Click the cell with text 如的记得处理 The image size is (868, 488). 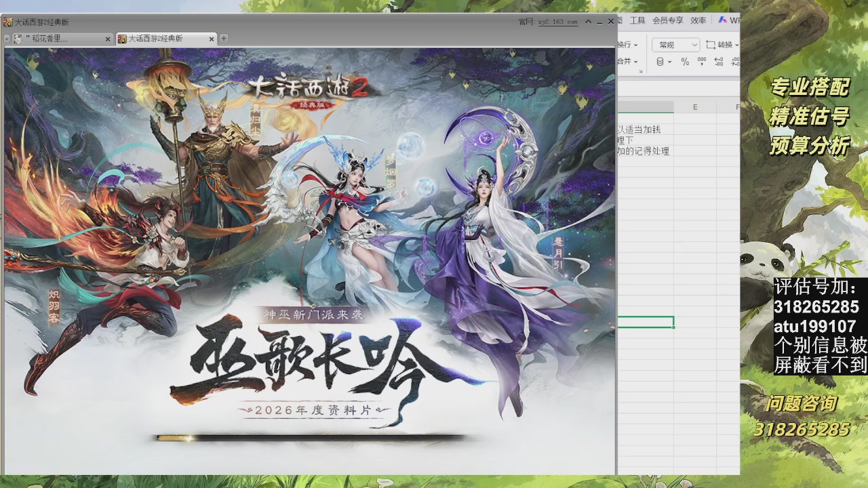(645, 151)
